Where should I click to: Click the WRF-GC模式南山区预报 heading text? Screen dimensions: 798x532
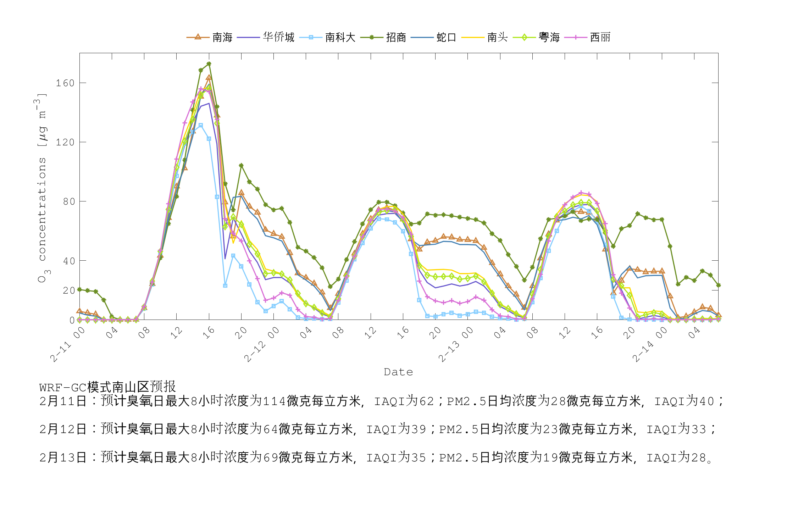(x=107, y=387)
